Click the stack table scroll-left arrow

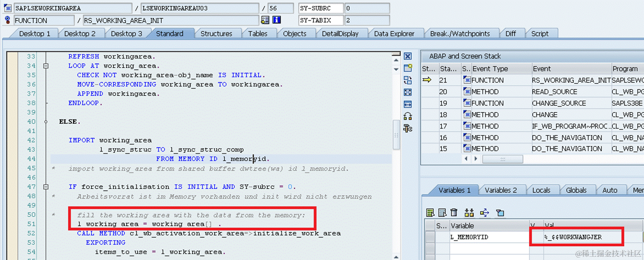466,159
